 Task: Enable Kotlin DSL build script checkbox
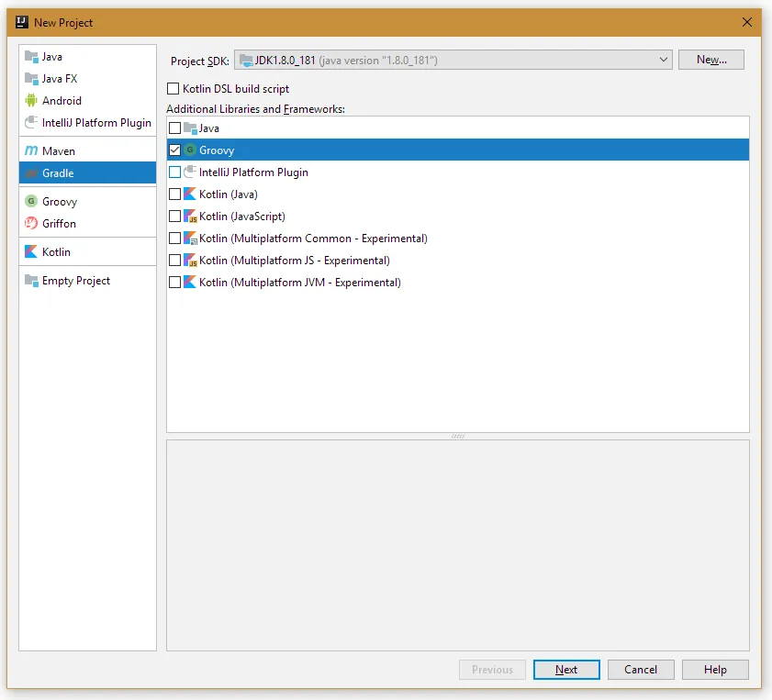click(x=173, y=89)
